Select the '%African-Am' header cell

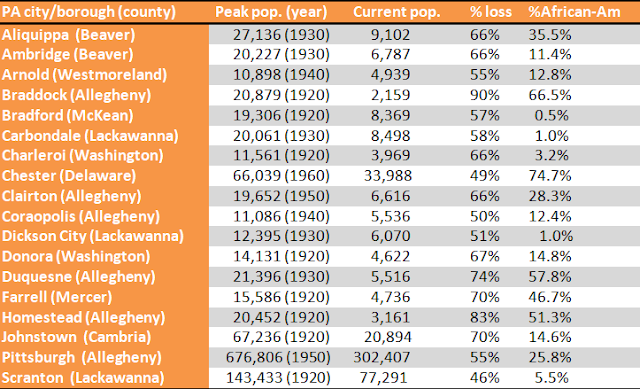tap(574, 12)
